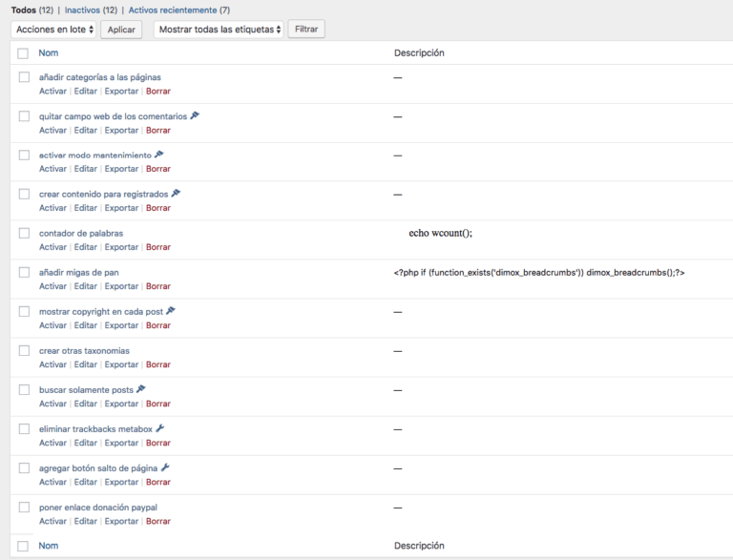733x560 pixels.
Task: Open snippet poner enlace donación paypal
Action: pos(98,508)
